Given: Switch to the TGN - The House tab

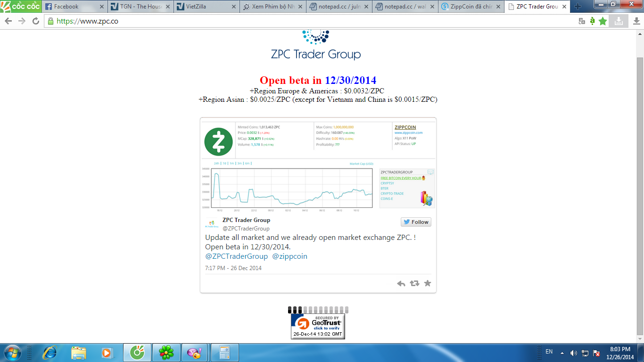Looking at the screenshot, I should (x=140, y=7).
